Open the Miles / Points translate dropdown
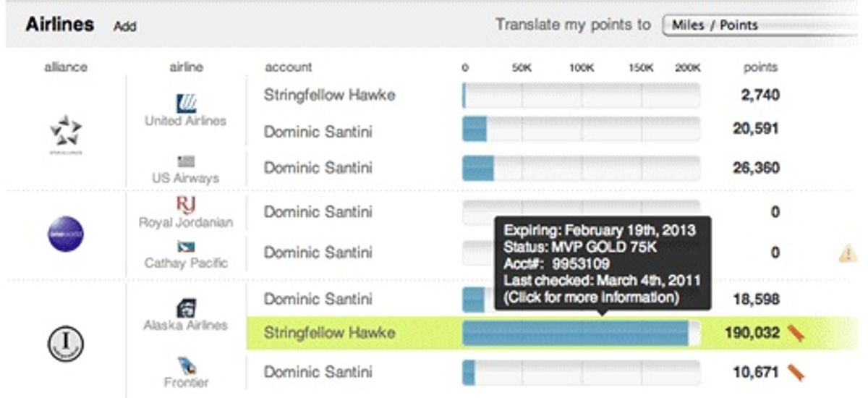The width and height of the screenshot is (868, 398). pos(763,25)
